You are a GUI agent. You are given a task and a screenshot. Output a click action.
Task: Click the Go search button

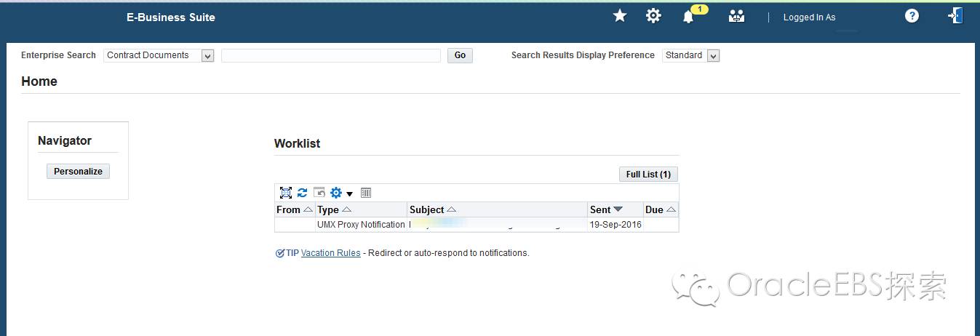pos(460,55)
